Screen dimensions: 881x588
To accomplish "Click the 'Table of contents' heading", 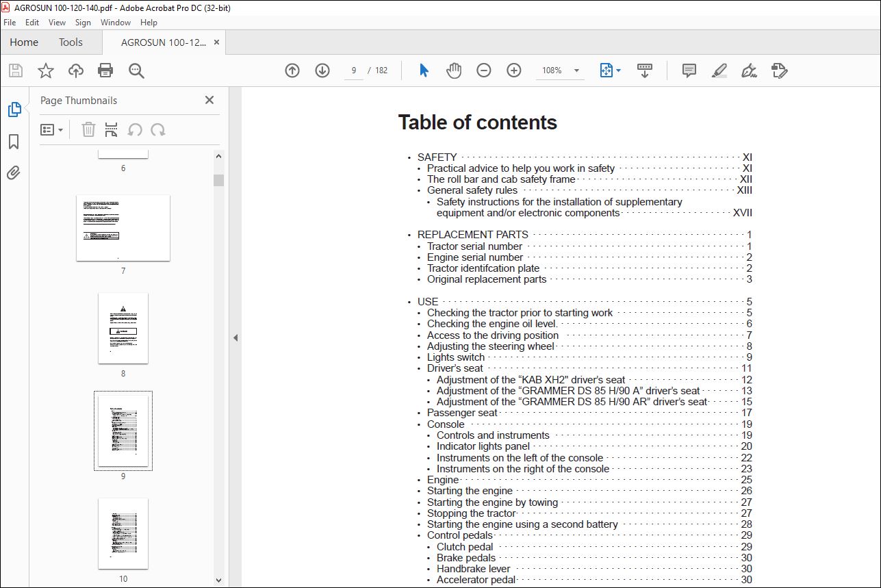I will pos(478,123).
